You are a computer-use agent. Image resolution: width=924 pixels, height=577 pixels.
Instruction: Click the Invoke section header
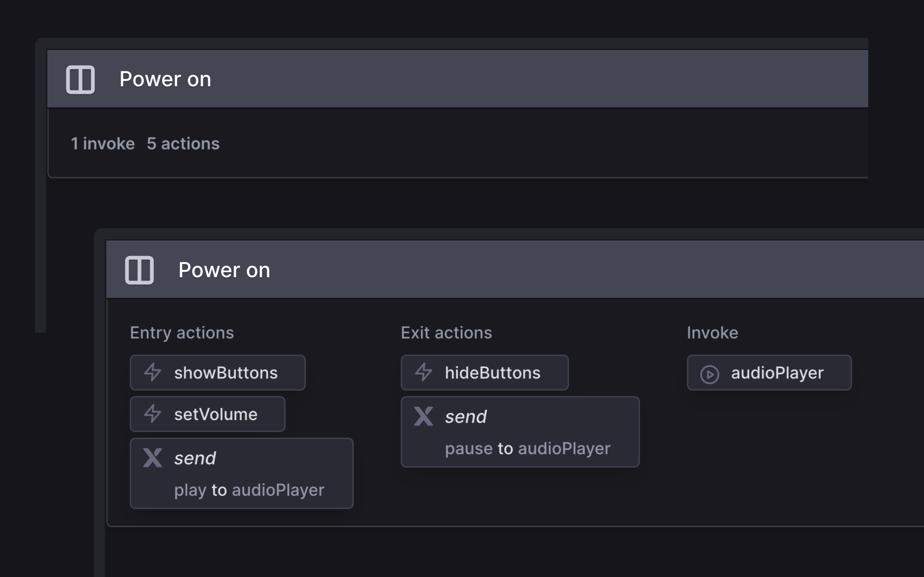pyautogui.click(x=712, y=333)
